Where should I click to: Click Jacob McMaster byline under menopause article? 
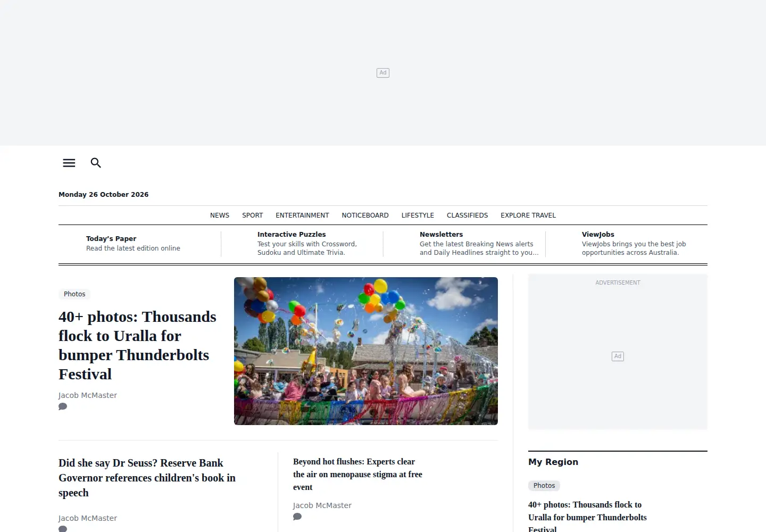pyautogui.click(x=322, y=505)
